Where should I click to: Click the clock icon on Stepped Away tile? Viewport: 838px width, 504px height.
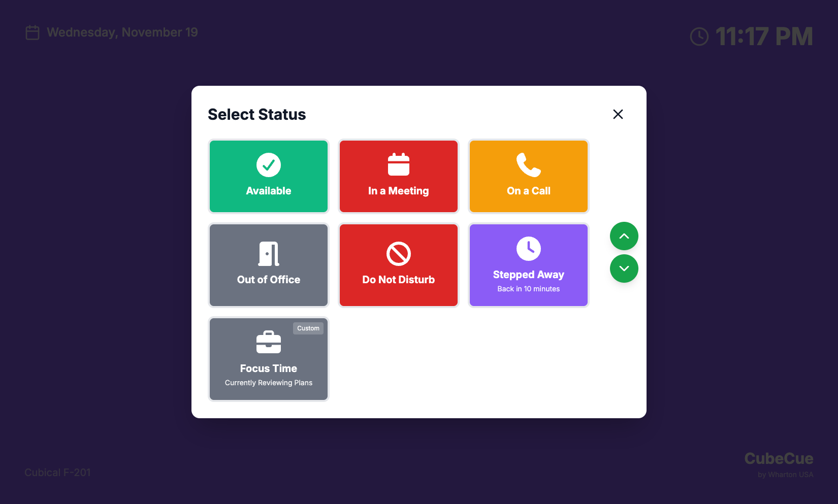pos(529,249)
